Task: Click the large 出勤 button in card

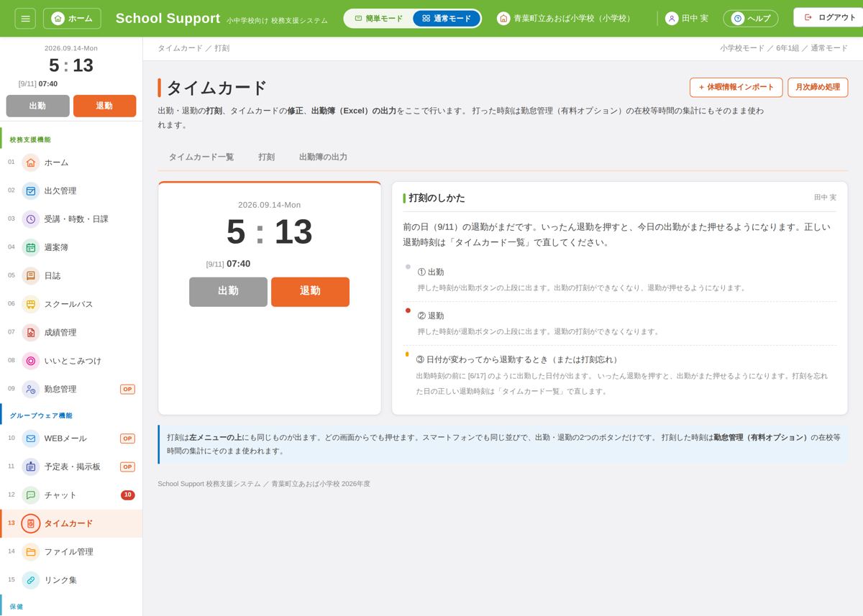Action: click(228, 292)
